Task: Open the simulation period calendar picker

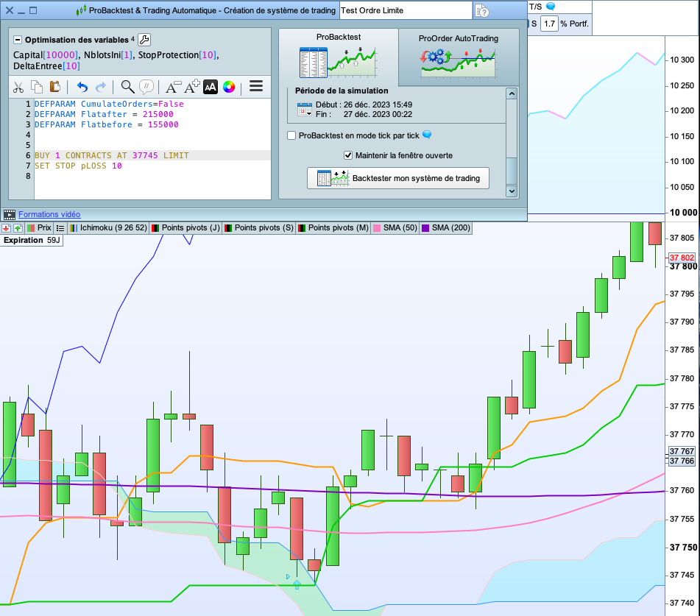Action: (305, 110)
